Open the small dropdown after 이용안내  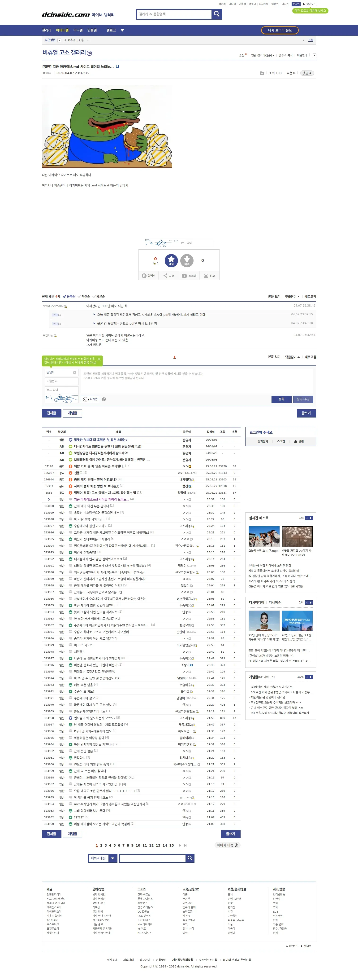click(x=314, y=56)
